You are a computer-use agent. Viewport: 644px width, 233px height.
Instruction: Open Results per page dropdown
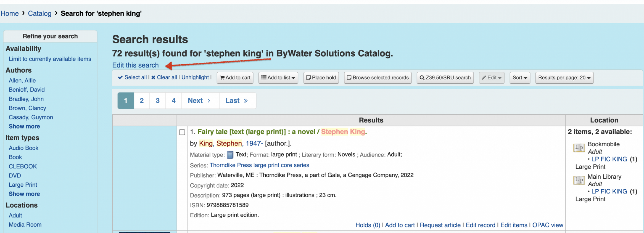coord(564,78)
